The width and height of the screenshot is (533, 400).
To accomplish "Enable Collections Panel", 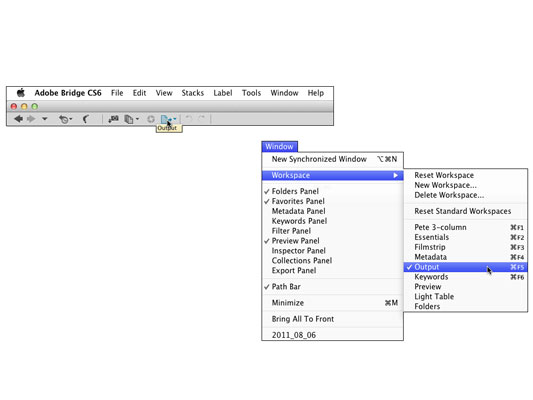I will click(x=332, y=260).
